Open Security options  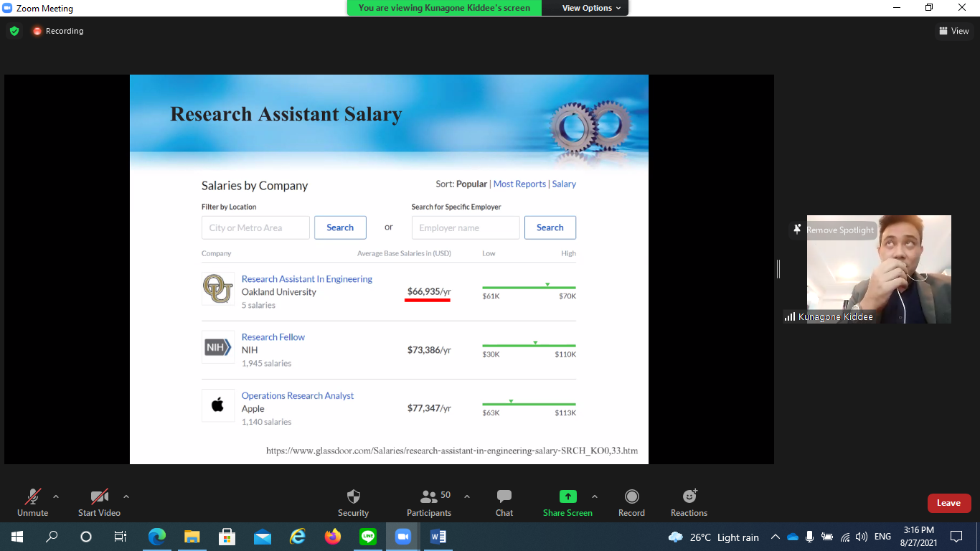click(x=353, y=503)
